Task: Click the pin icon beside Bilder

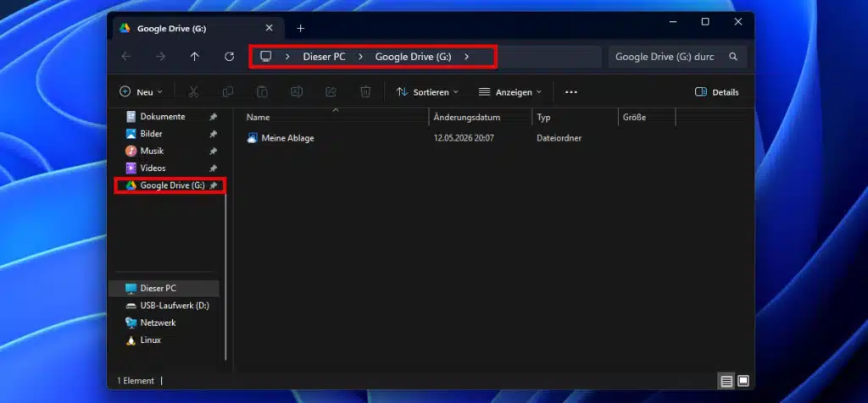Action: coord(213,135)
